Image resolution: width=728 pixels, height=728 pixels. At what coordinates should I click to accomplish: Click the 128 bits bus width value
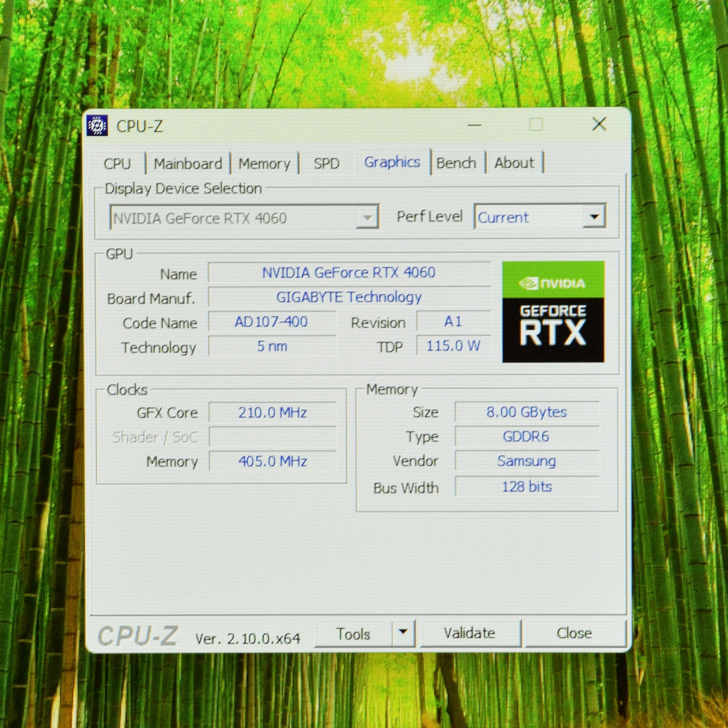pos(526,487)
